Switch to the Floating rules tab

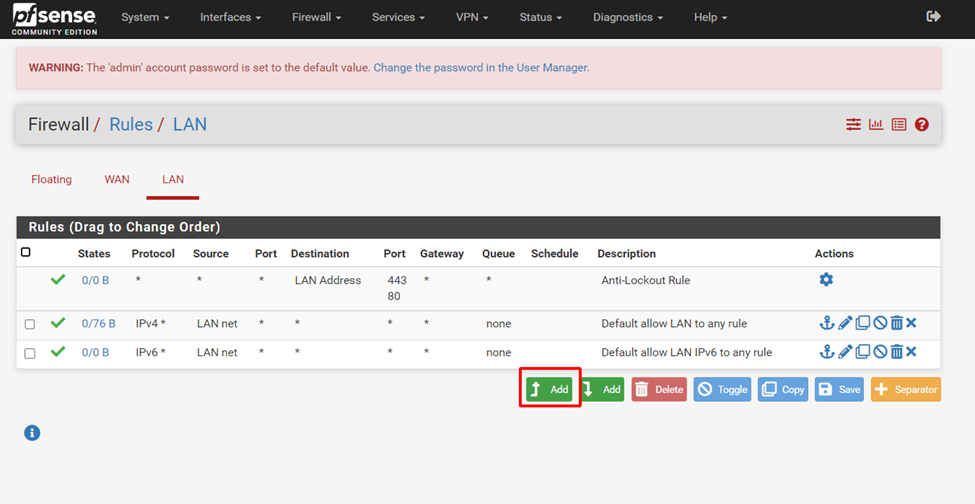51,180
